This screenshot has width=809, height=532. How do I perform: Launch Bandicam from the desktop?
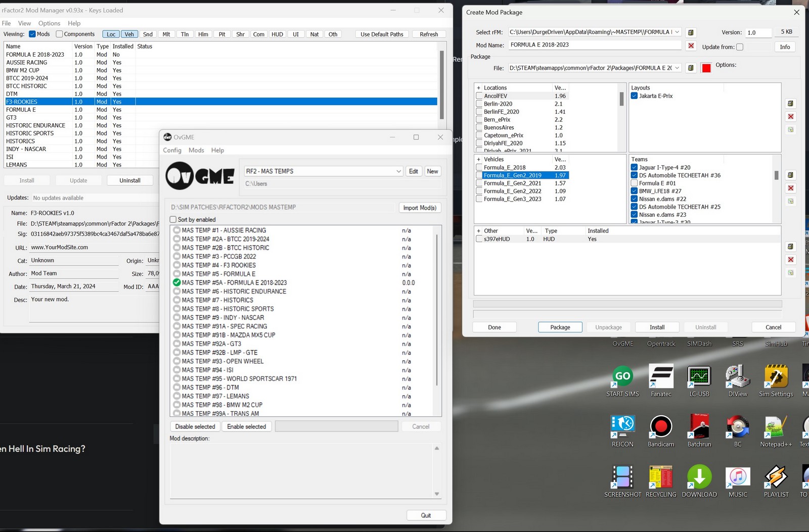[x=661, y=431]
